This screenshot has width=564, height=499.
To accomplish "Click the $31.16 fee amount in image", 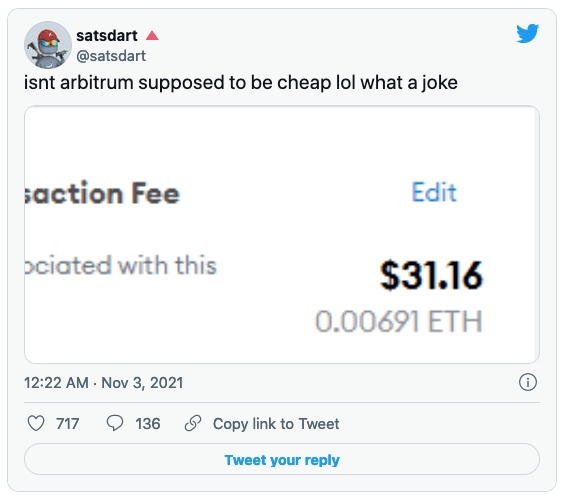I will coord(431,276).
